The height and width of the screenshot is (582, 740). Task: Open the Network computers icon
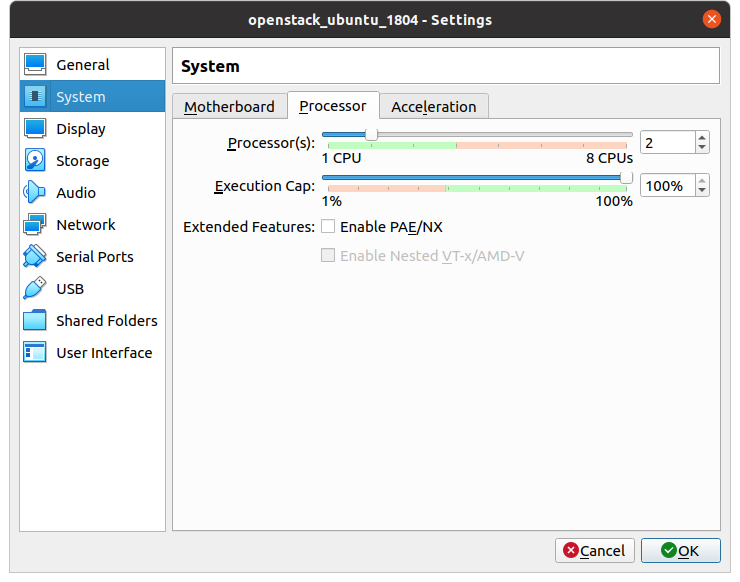click(x=35, y=225)
